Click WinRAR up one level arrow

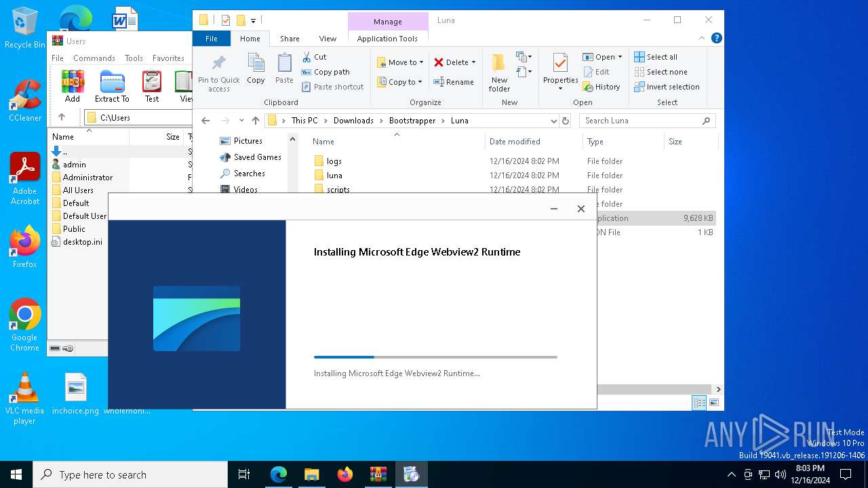coord(62,117)
